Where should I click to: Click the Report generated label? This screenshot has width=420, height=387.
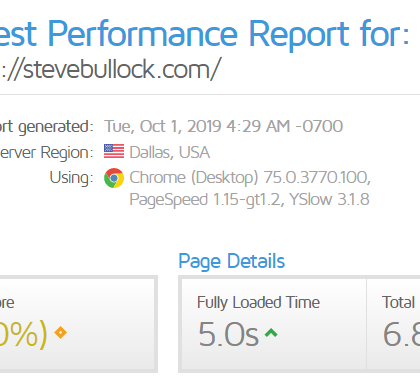point(46,127)
